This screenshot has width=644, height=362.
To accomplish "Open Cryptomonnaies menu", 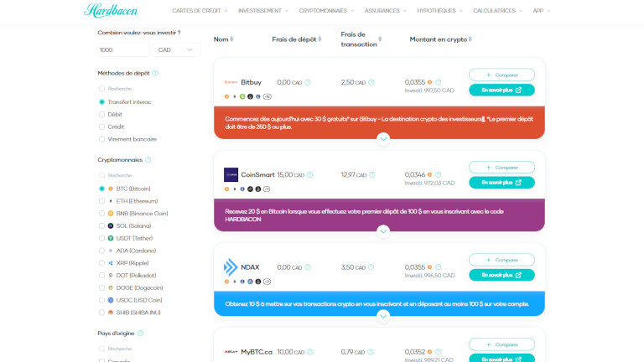I will (326, 11).
